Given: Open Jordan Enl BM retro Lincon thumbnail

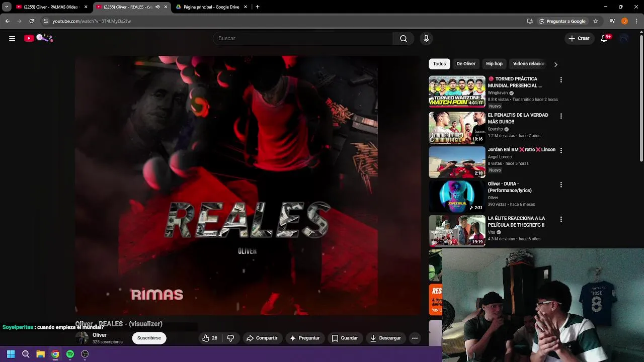Looking at the screenshot, I should (x=457, y=162).
